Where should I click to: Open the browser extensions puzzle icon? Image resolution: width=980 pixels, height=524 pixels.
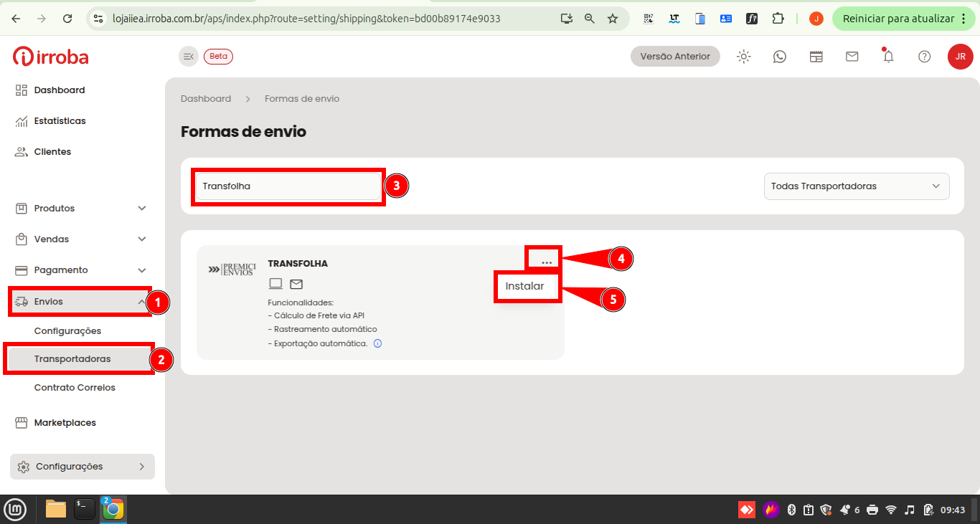click(778, 19)
